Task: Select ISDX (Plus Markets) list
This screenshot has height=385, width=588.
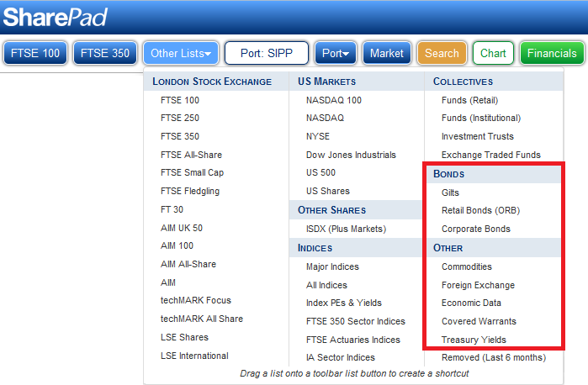Action: tap(346, 229)
